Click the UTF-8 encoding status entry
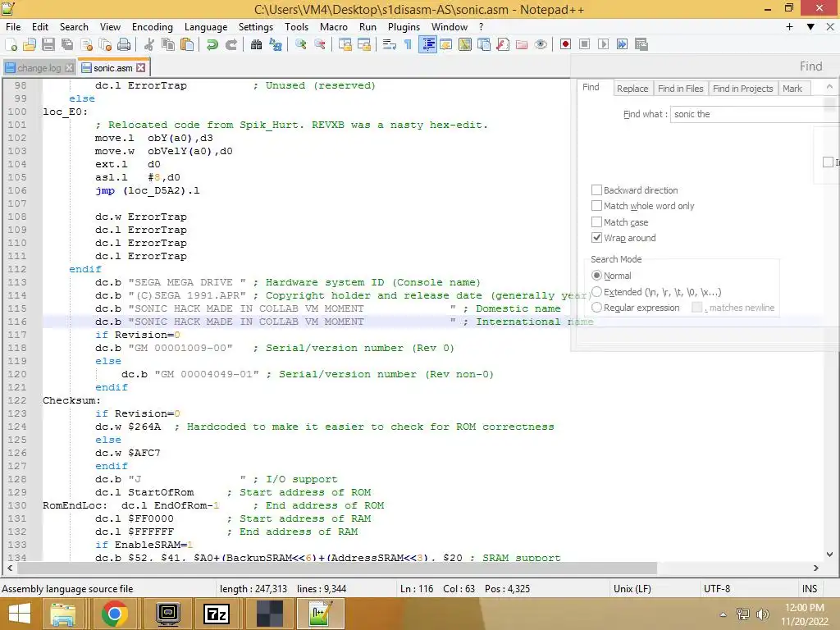Screen dimensions: 840x630 [x=717, y=589]
